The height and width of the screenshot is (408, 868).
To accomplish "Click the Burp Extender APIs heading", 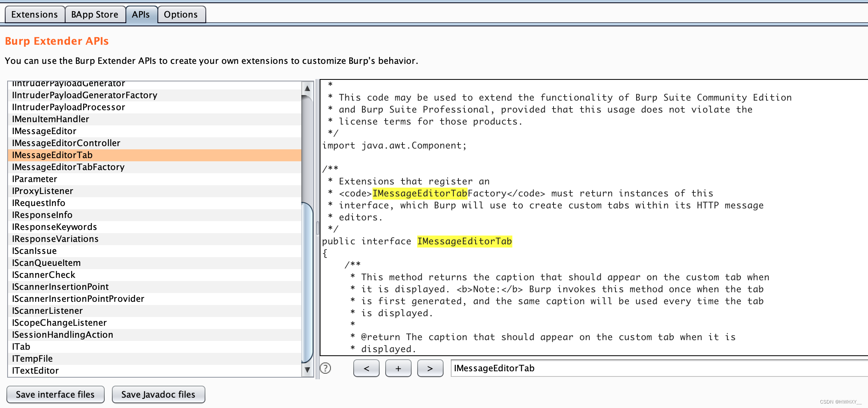I will (57, 41).
